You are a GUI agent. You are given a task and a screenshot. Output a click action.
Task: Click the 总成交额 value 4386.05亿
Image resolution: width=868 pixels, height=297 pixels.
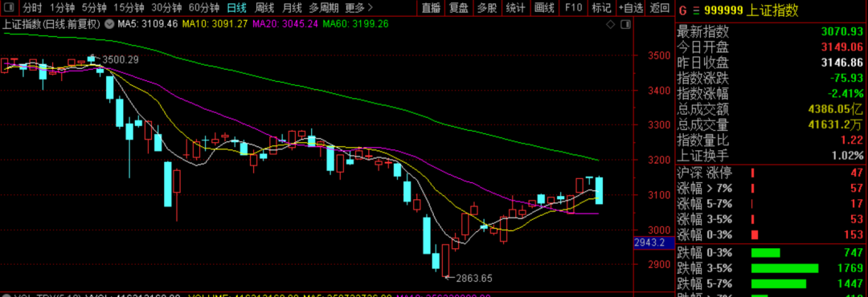[x=835, y=109]
